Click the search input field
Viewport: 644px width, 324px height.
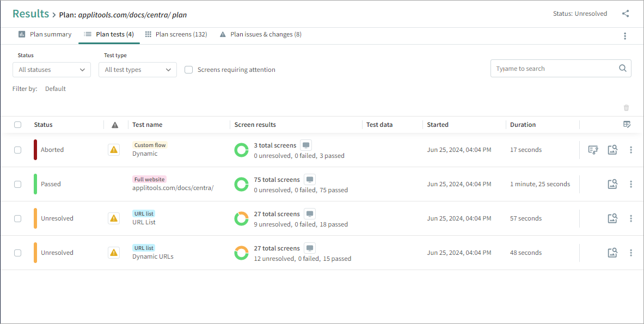(554, 69)
